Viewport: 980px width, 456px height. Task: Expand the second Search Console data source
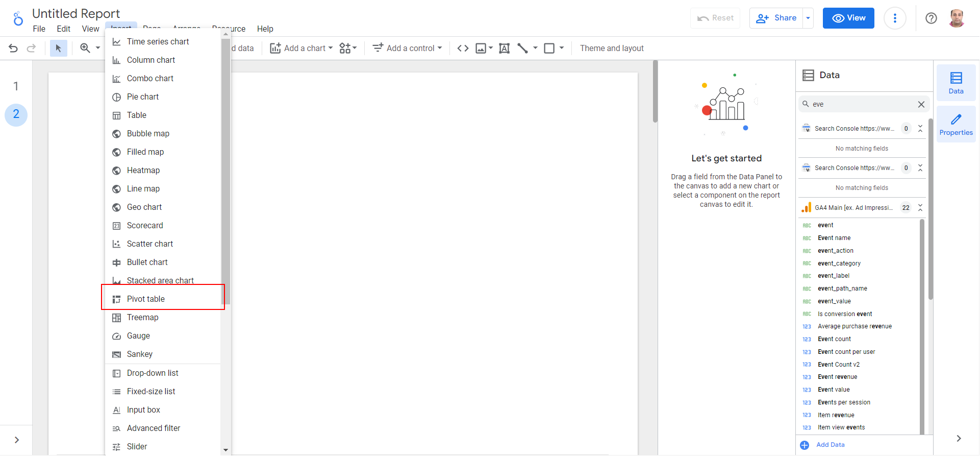click(x=920, y=168)
